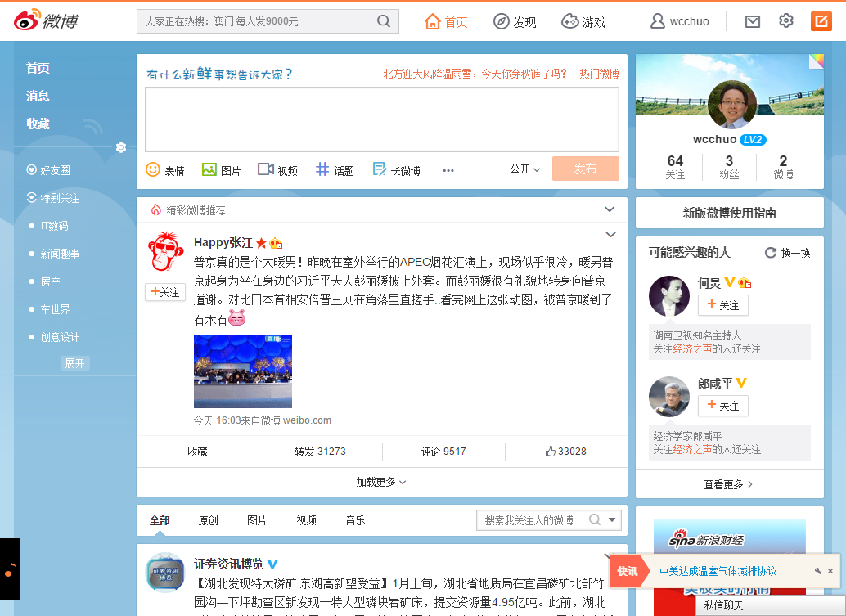The image size is (846, 616).
Task: Switch to 原创 feed tab
Action: click(x=209, y=520)
